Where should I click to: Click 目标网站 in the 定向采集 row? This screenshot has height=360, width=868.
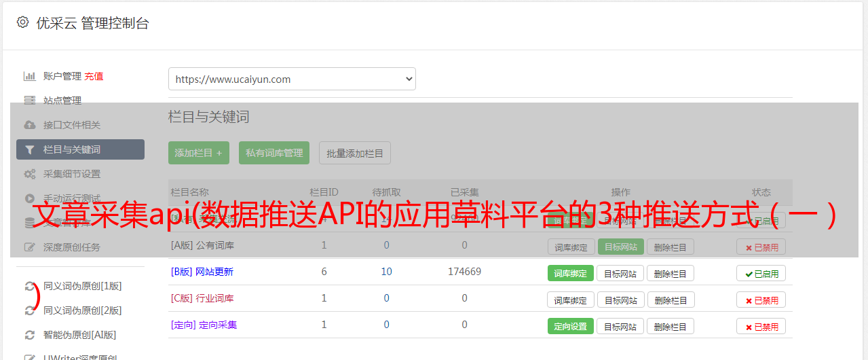click(620, 327)
